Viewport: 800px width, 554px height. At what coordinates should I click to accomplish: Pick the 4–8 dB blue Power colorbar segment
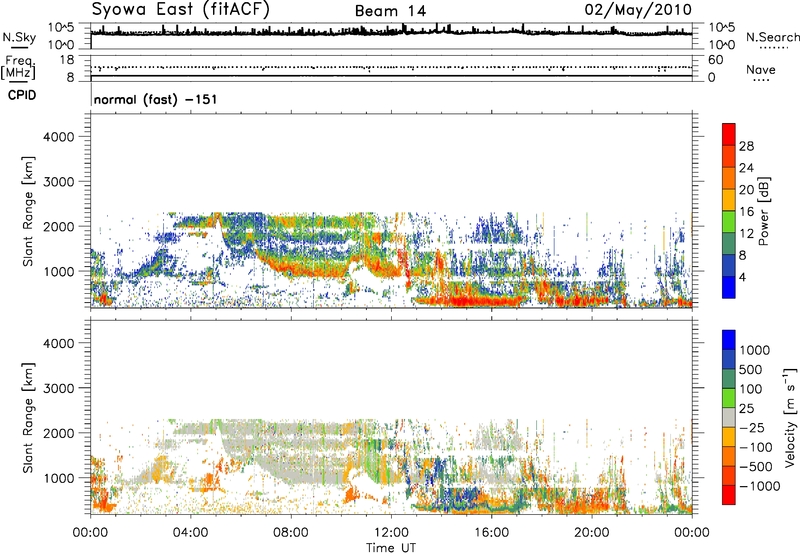(x=729, y=265)
